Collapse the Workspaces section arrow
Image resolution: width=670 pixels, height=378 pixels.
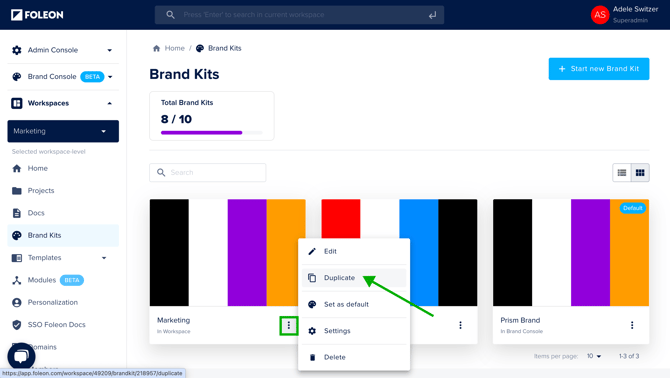click(x=110, y=103)
